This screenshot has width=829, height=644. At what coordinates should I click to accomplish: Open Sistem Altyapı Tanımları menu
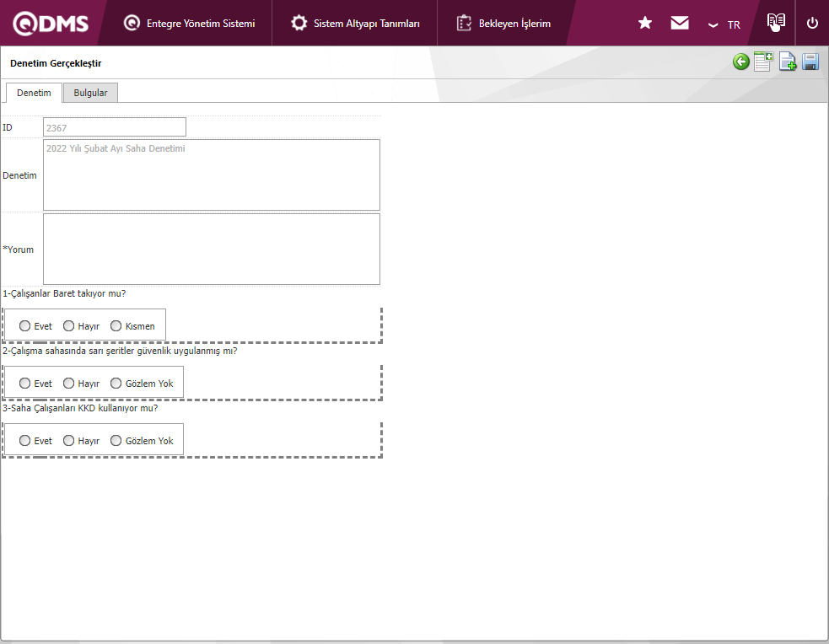(x=355, y=24)
